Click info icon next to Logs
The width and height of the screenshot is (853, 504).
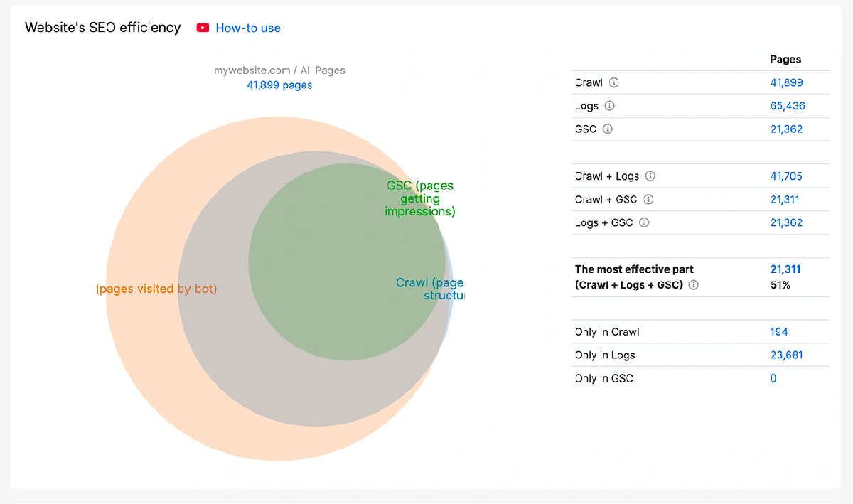(x=609, y=106)
